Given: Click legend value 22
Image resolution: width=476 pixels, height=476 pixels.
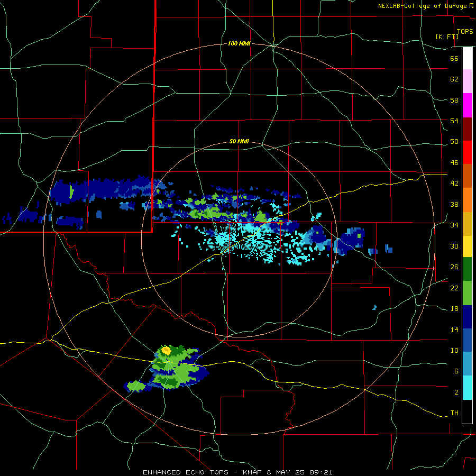Looking at the screenshot, I should coord(454,288).
